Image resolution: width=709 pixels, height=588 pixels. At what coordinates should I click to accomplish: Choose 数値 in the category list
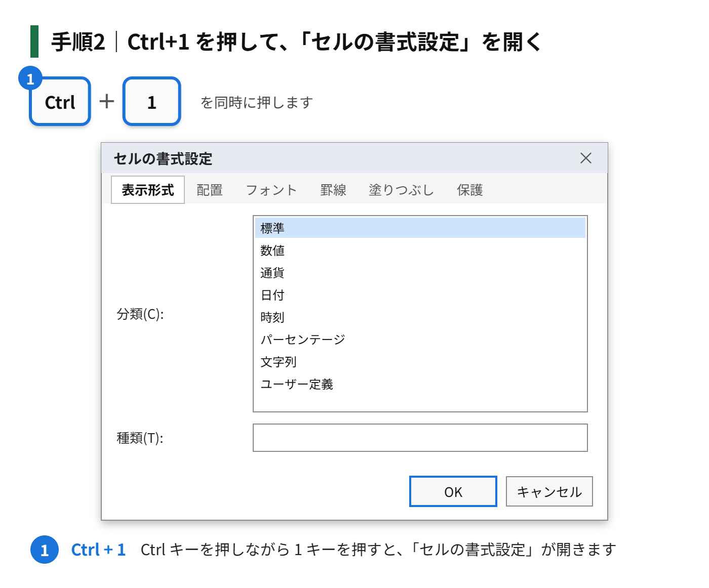[x=420, y=250]
